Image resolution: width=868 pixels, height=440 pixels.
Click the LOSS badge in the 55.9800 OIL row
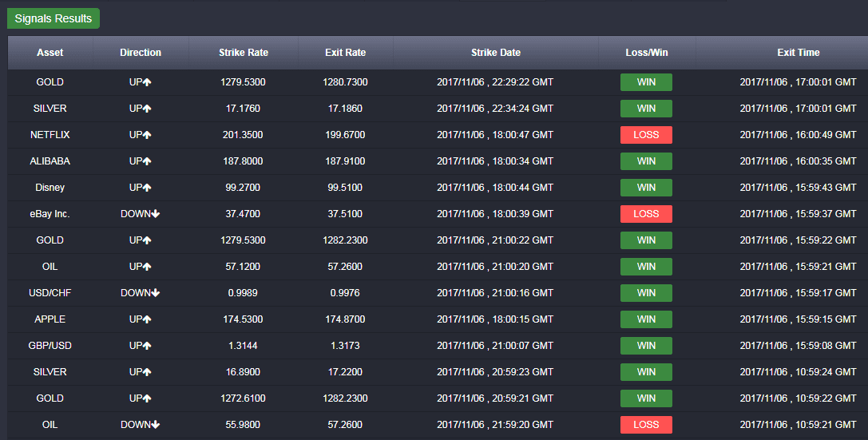click(646, 425)
